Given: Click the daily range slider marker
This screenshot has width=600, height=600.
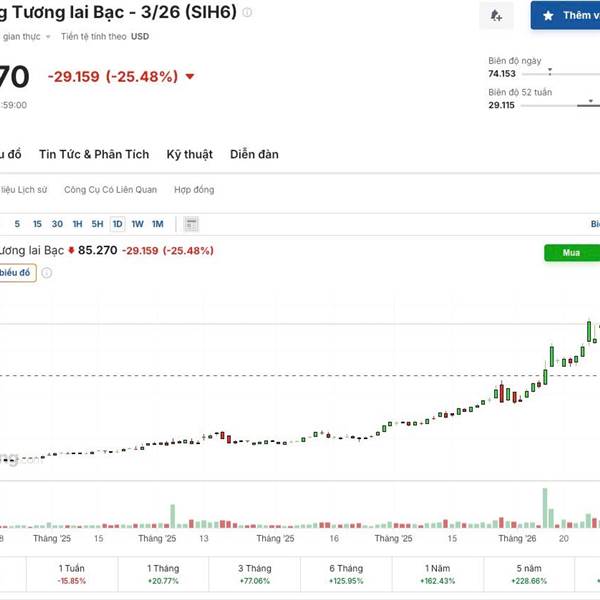Looking at the screenshot, I should (550, 71).
